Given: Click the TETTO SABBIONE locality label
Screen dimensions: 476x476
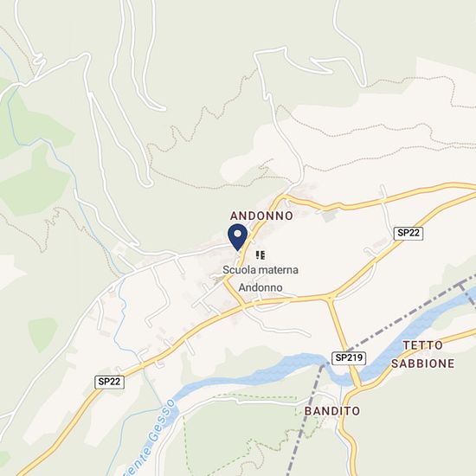Looking at the screenshot, I should pyautogui.click(x=422, y=354).
